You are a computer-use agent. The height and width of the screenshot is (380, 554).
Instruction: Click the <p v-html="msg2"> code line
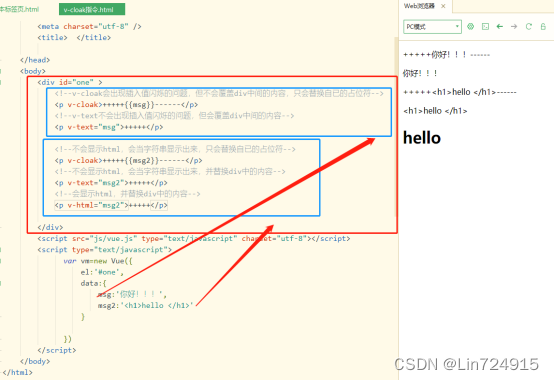coord(111,205)
